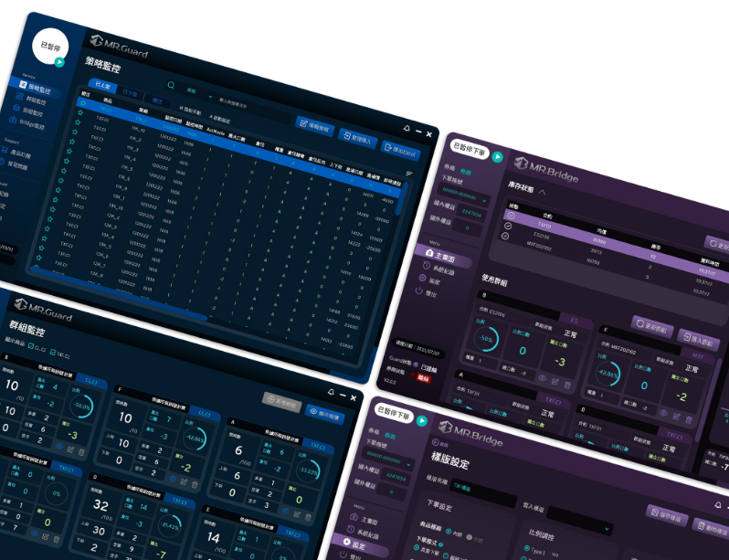Toggle eye icon on group F card in 群組監控
The image size is (729, 560).
point(173,478)
